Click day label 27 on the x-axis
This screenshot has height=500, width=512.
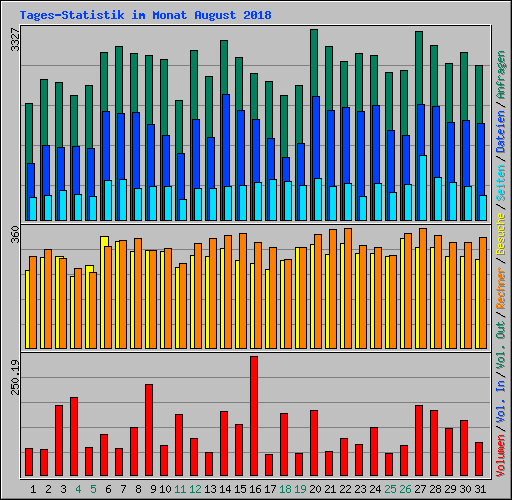click(x=420, y=489)
